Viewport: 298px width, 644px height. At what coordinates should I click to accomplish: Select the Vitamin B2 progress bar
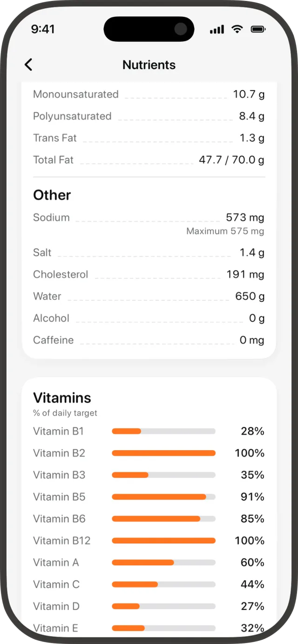tap(163, 453)
